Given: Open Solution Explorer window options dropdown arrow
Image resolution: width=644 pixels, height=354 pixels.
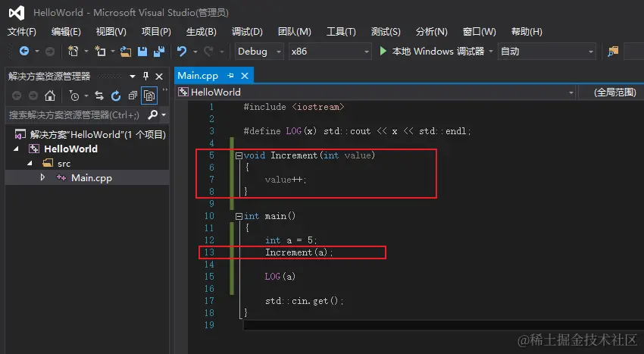Looking at the screenshot, I should point(133,77).
